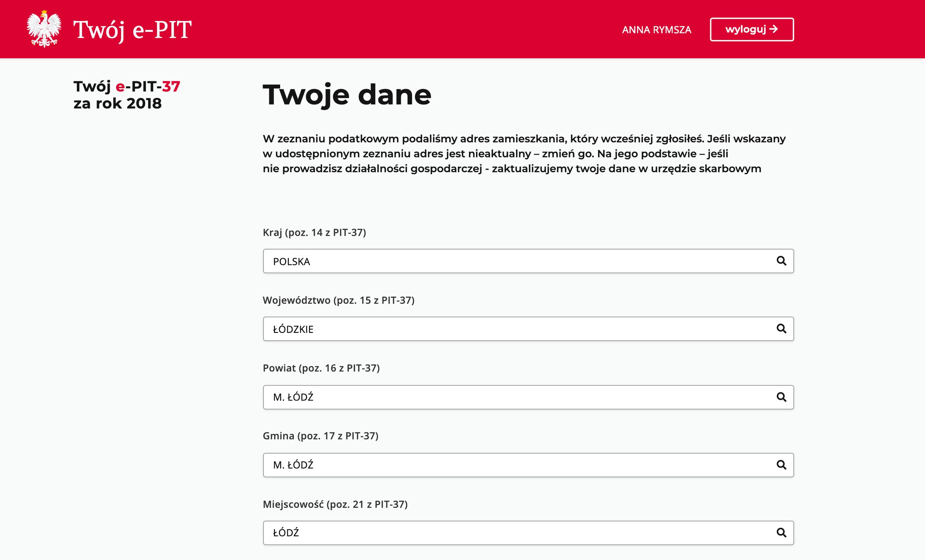Viewport: 925px width, 560px height.
Task: Open the country lookup via the Kraj search icon
Action: tap(781, 261)
